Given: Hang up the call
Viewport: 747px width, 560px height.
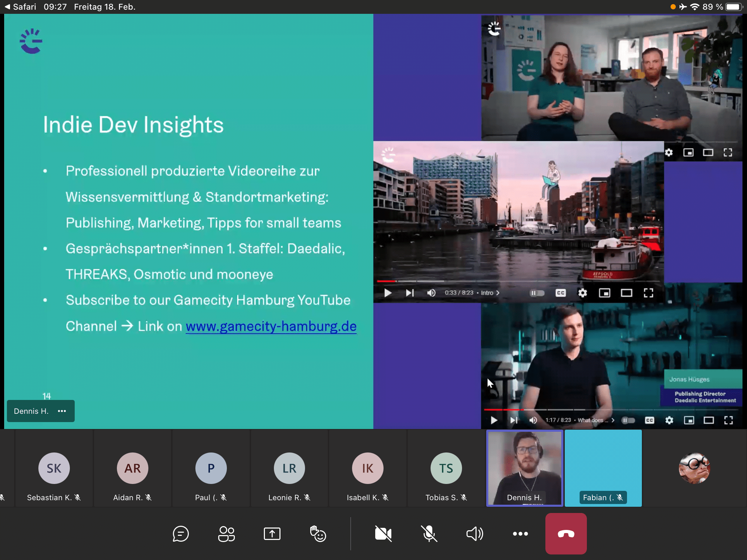Looking at the screenshot, I should point(566,534).
